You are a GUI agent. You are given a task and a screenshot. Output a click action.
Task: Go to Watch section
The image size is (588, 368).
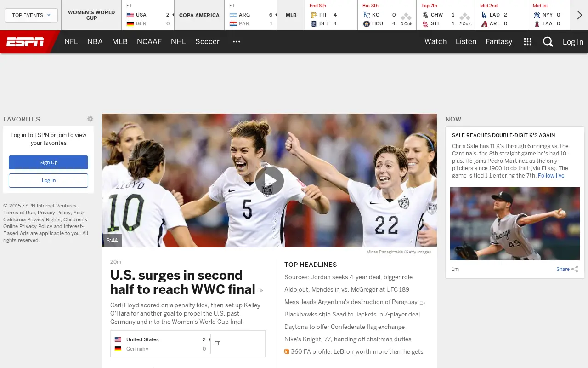pyautogui.click(x=435, y=42)
